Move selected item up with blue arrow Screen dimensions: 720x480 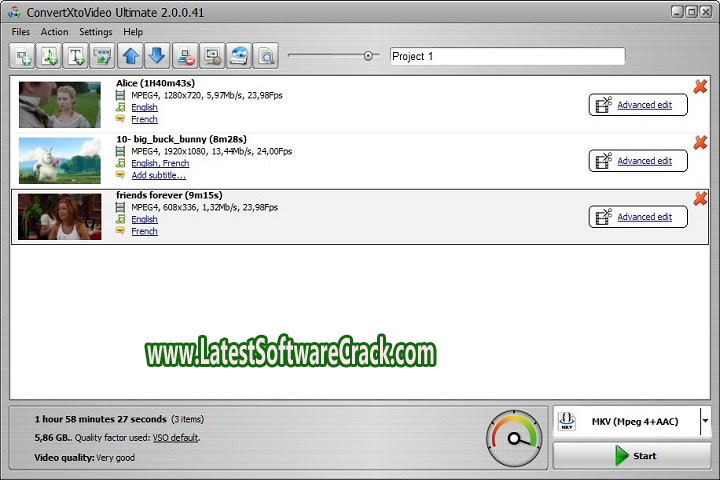coord(132,56)
